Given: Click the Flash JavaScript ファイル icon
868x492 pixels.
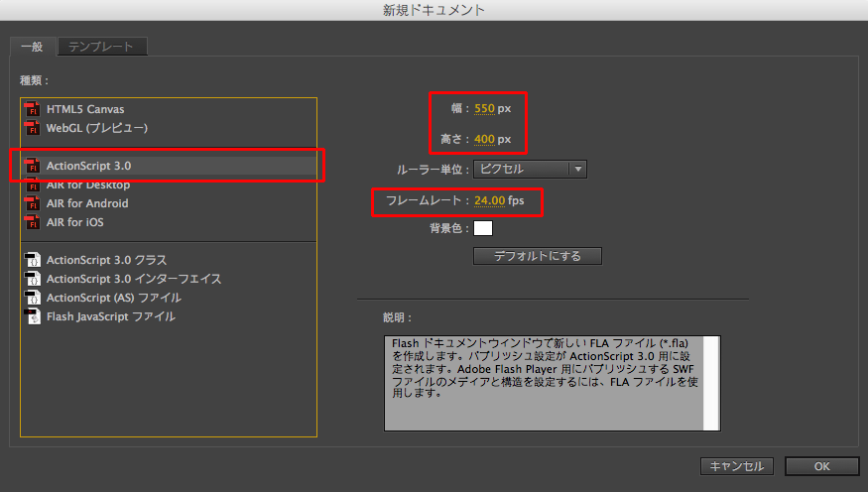Looking at the screenshot, I should 33,316.
